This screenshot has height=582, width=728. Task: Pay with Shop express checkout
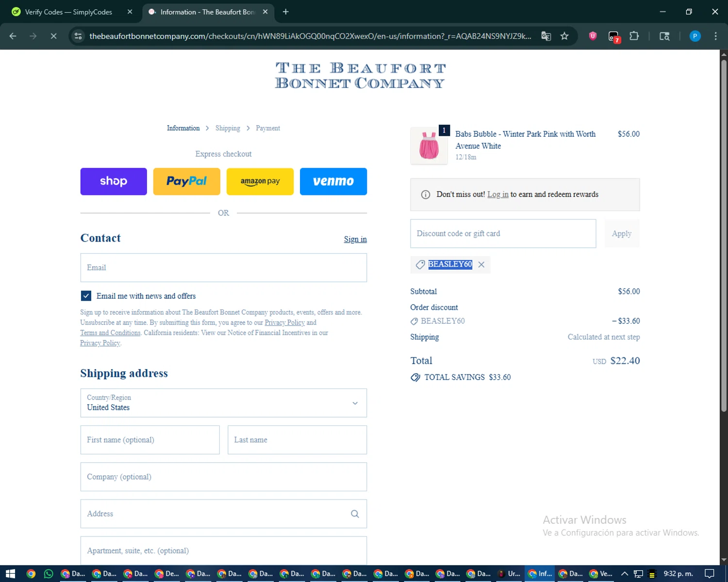(114, 181)
